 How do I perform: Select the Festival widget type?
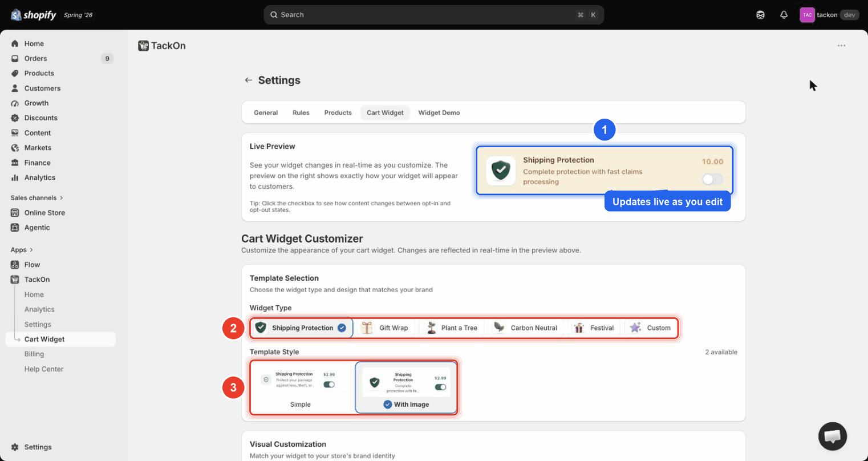point(594,328)
